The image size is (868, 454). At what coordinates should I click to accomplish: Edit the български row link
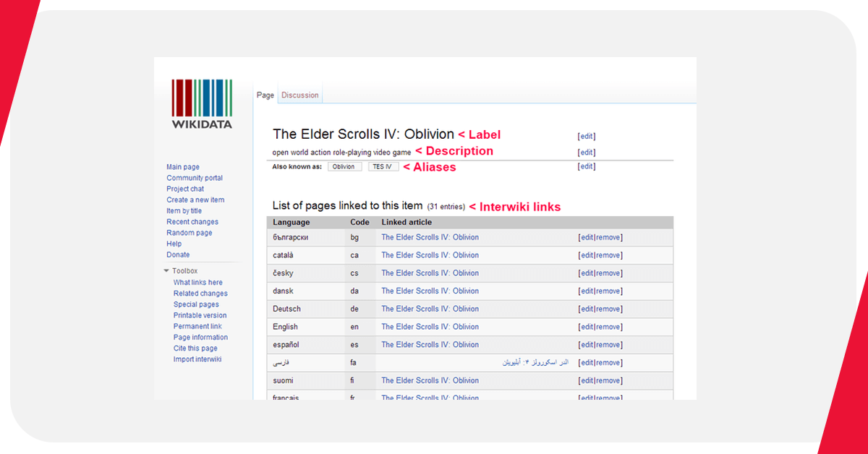(587, 237)
